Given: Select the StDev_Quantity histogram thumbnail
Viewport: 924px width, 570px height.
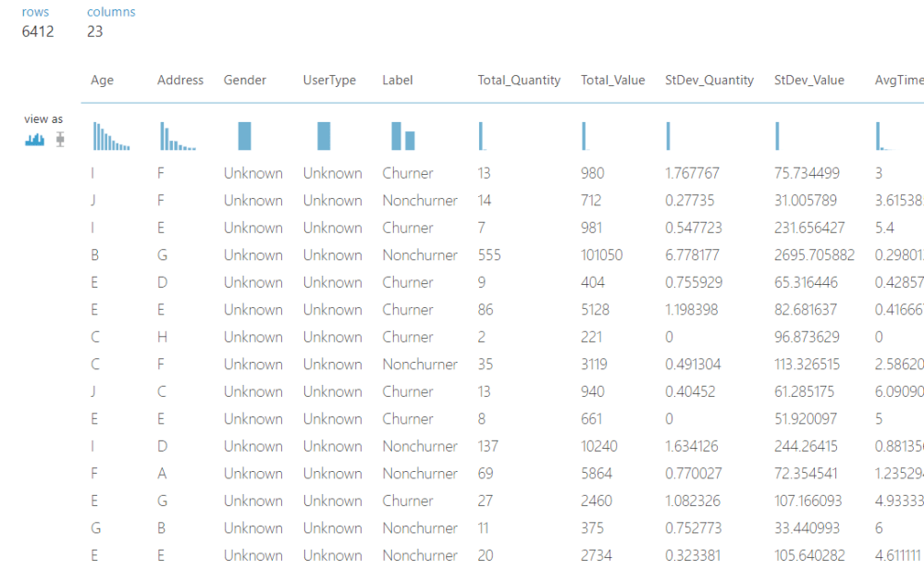Looking at the screenshot, I should point(668,136).
